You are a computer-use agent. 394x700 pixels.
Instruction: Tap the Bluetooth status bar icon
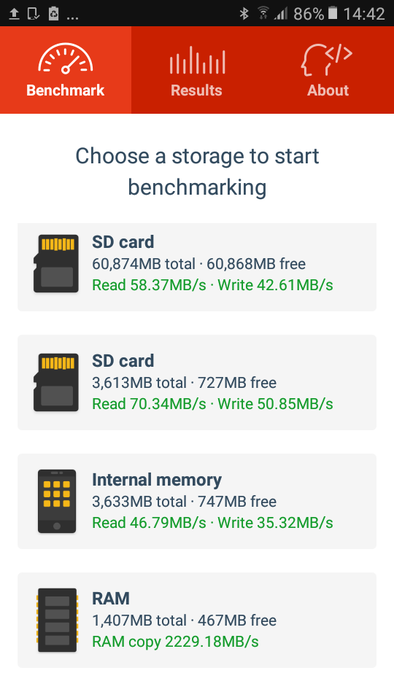[x=244, y=14]
